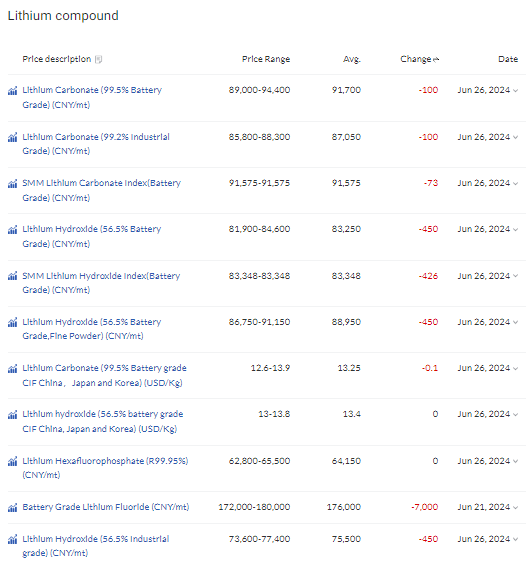The width and height of the screenshot is (526, 563).
Task: Open date chevron for Battery Grade Lithium Fluoride
Action: (x=516, y=507)
